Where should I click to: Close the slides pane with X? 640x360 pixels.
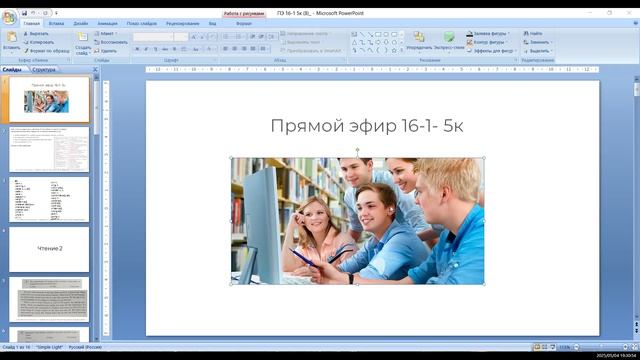(95, 70)
